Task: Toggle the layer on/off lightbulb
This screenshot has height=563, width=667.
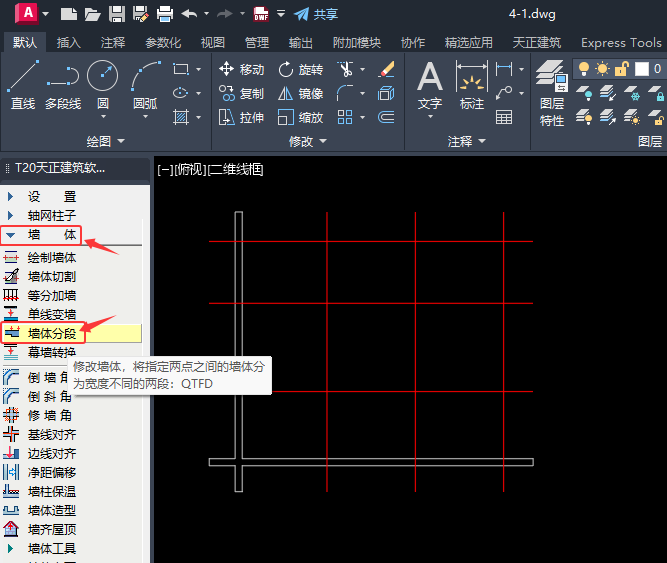Action: [x=584, y=68]
